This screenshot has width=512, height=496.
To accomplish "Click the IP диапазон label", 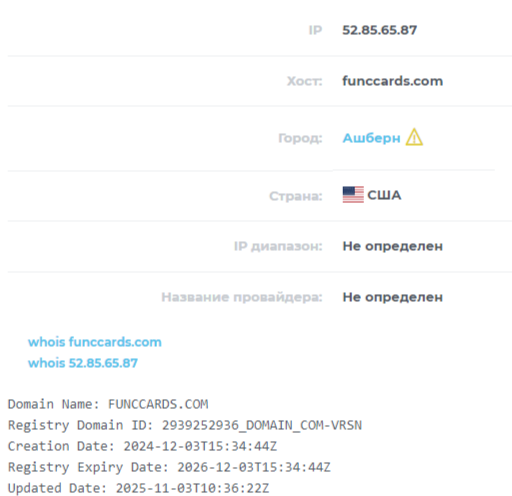I will tap(278, 246).
